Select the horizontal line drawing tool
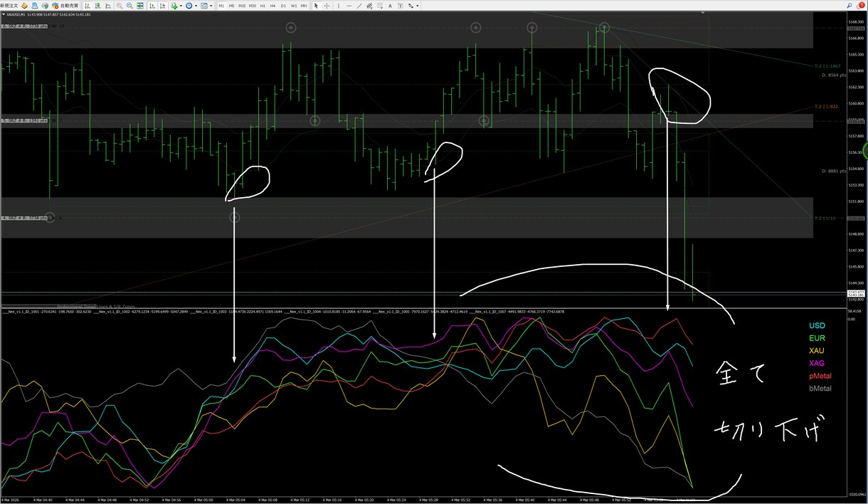 [349, 6]
